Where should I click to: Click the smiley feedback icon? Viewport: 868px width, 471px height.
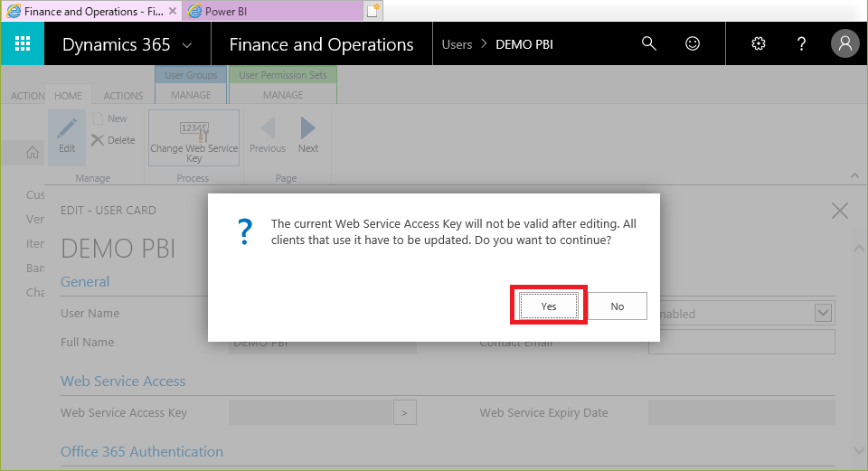[693, 43]
